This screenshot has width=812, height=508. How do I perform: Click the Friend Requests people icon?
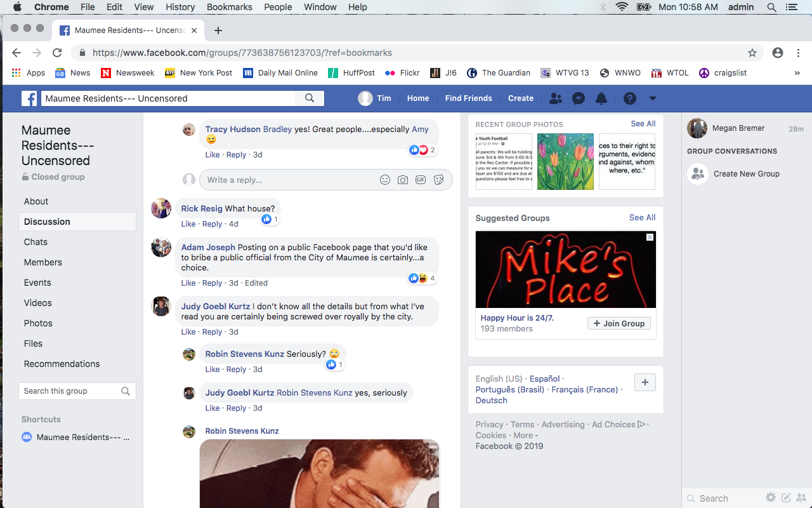pos(555,98)
